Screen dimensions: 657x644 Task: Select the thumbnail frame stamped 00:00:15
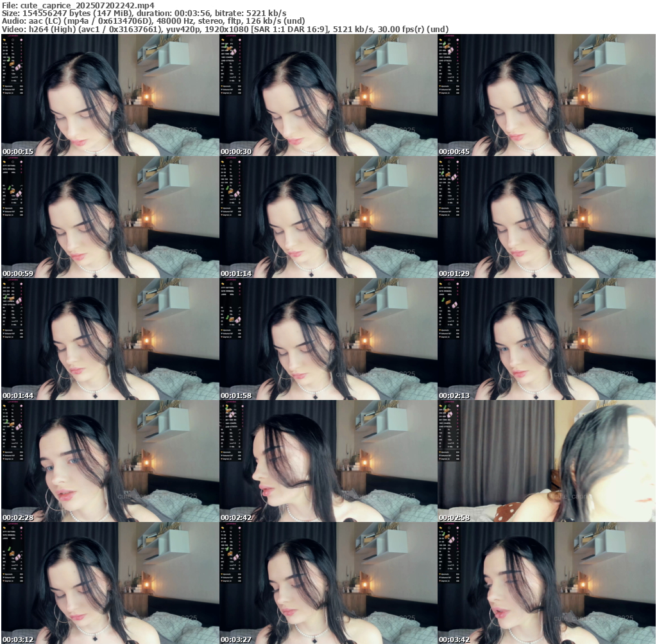coord(110,95)
